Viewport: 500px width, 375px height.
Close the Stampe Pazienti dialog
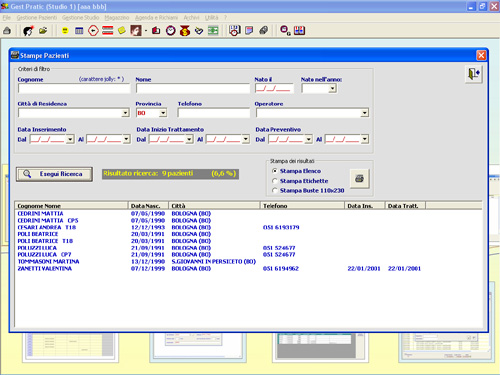click(x=481, y=55)
